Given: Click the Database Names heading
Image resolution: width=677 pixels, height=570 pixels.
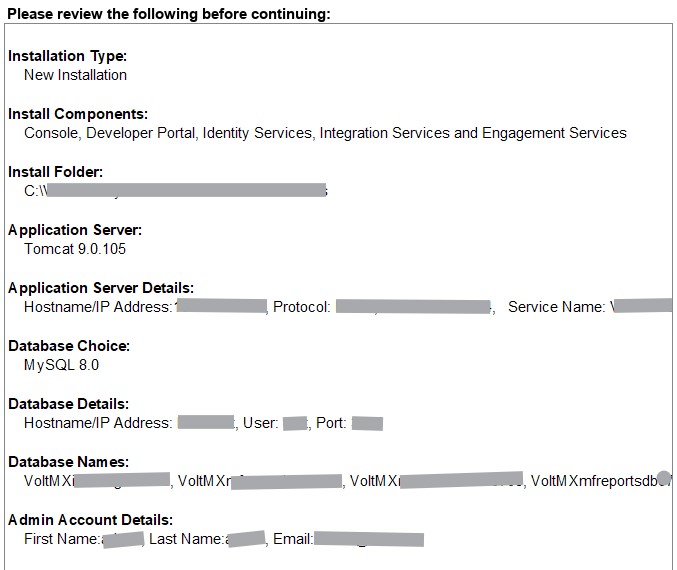Looking at the screenshot, I should [x=68, y=462].
